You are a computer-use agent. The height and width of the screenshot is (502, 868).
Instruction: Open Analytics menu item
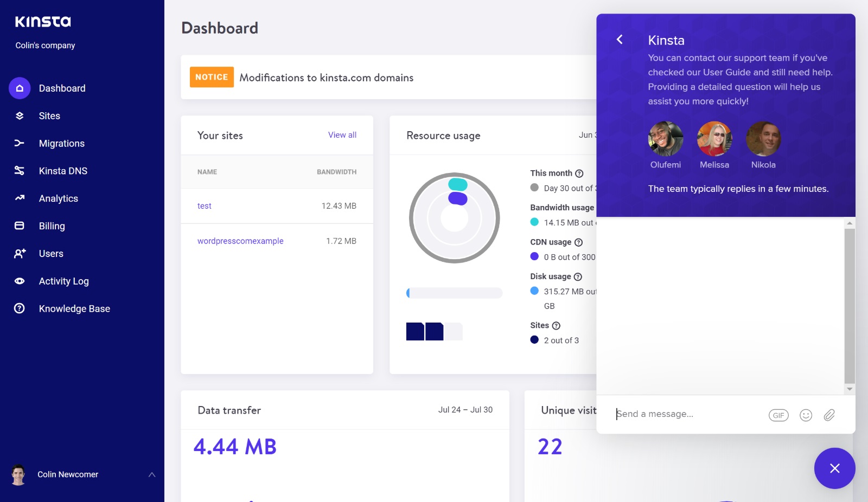pos(59,198)
